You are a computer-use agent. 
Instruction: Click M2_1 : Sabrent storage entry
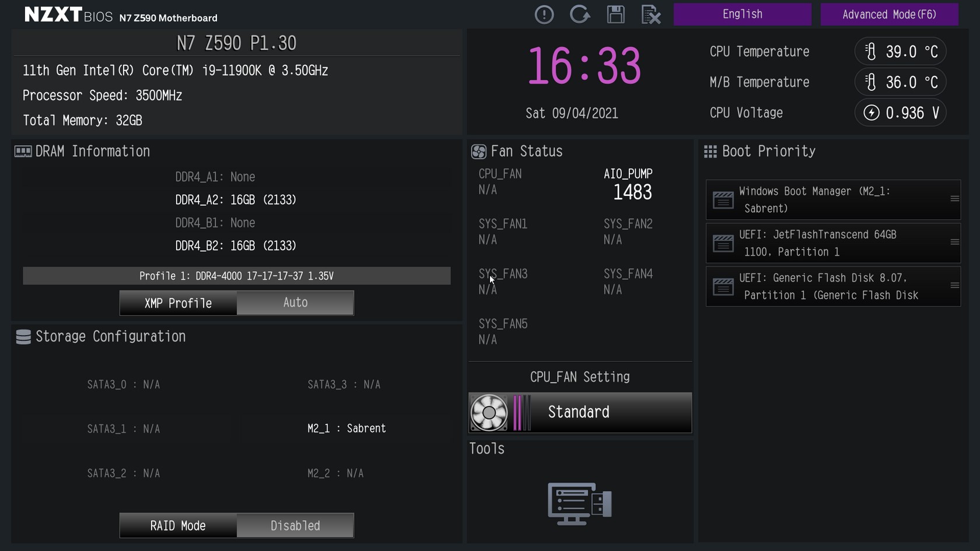coord(346,429)
